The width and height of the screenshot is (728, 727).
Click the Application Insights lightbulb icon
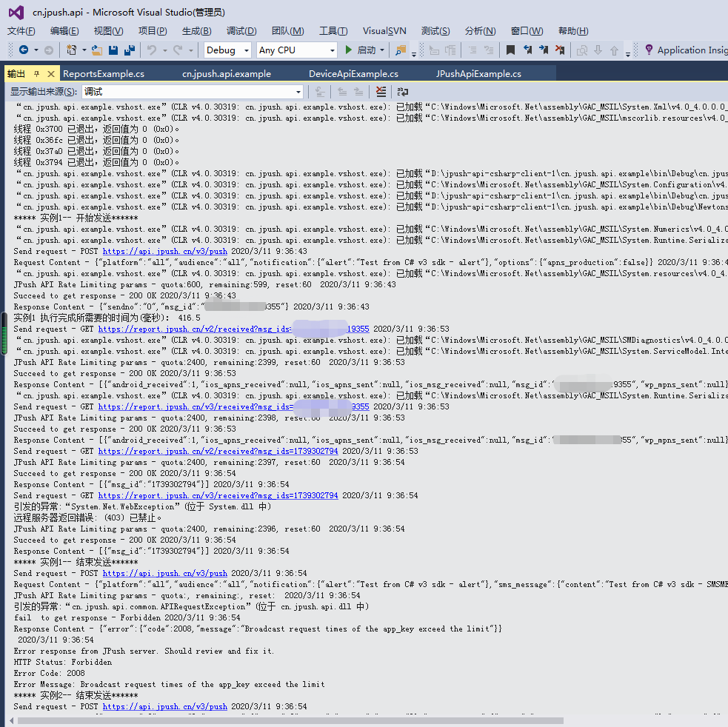(649, 50)
